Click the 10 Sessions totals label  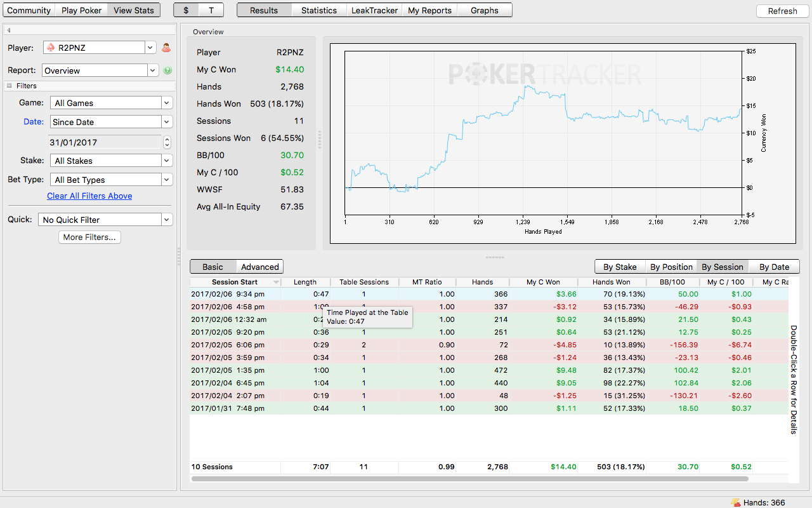coord(212,467)
